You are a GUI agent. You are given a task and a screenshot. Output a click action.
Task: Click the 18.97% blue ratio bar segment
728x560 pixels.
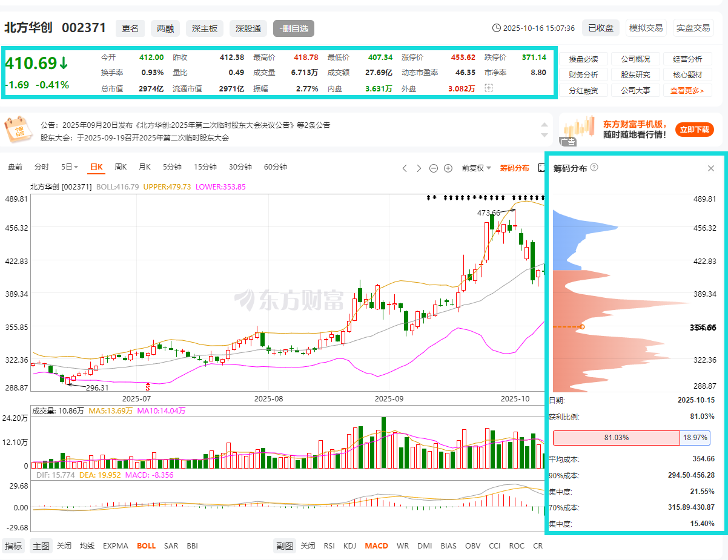click(x=695, y=438)
